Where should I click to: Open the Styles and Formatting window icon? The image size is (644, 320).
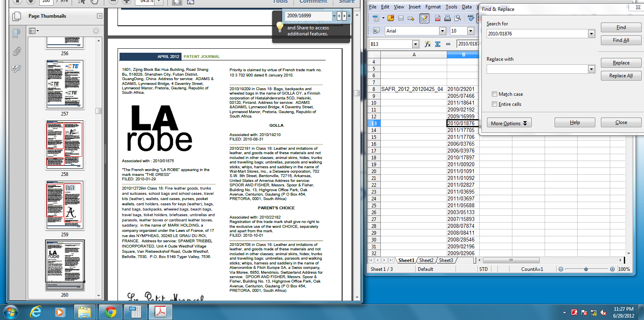[376, 31]
